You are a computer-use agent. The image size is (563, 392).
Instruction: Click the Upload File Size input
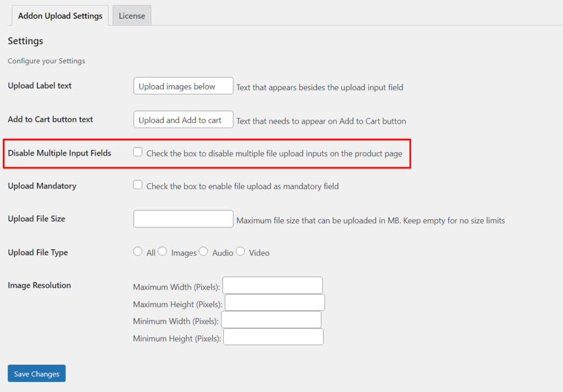pos(183,219)
